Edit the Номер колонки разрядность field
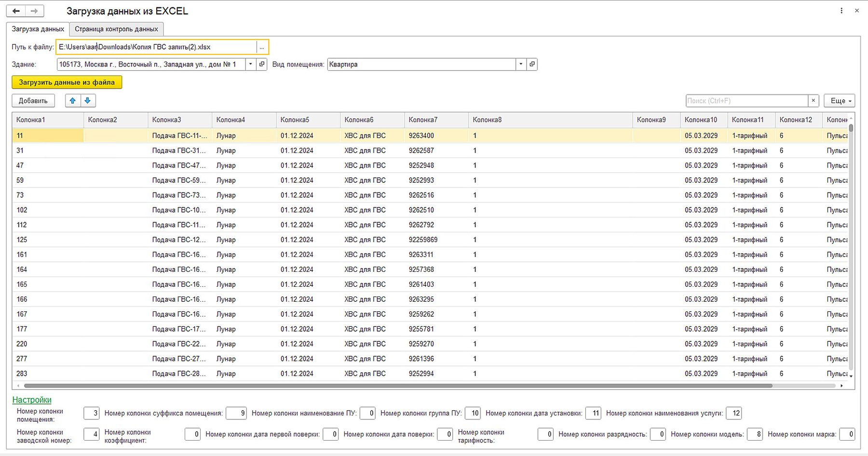The width and height of the screenshot is (868, 456). 658,434
